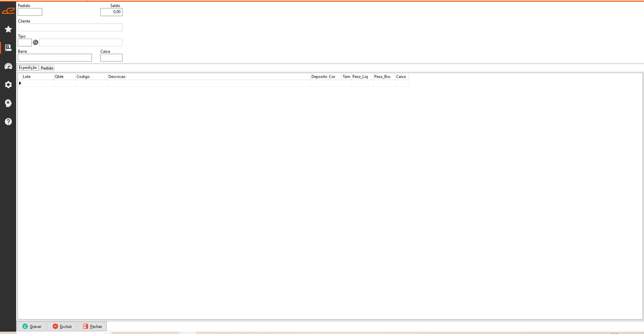
Task: Open settings gear in sidebar
Action: (x=8, y=85)
